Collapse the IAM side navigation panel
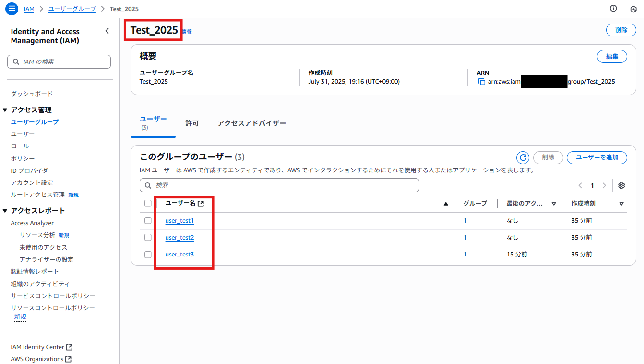 tap(107, 31)
